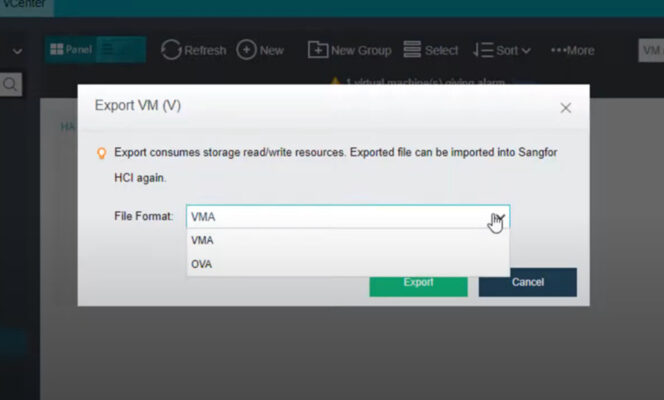
Task: Click the alarm warning triangle icon
Action: 335,81
